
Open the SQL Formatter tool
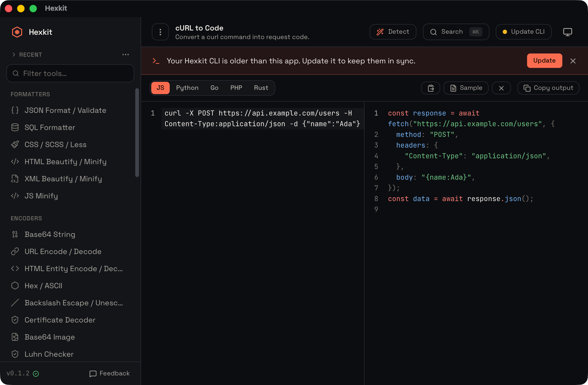[x=70, y=128]
